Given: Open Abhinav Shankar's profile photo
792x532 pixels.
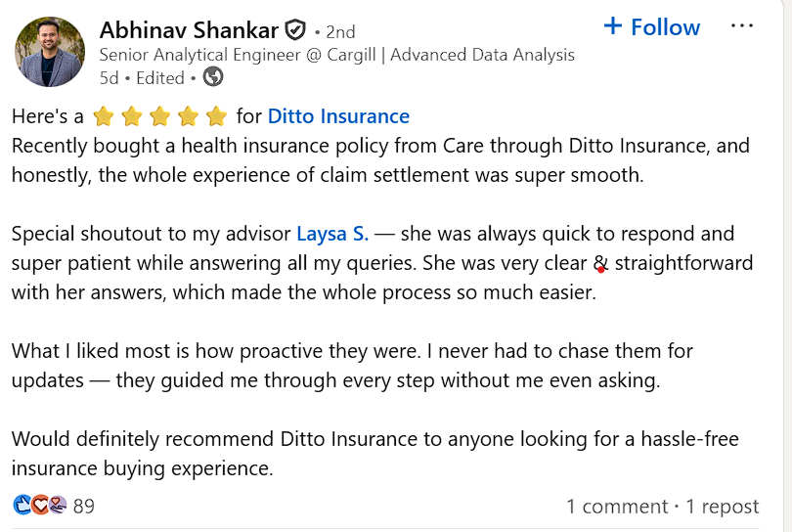Looking at the screenshot, I should point(50,52).
